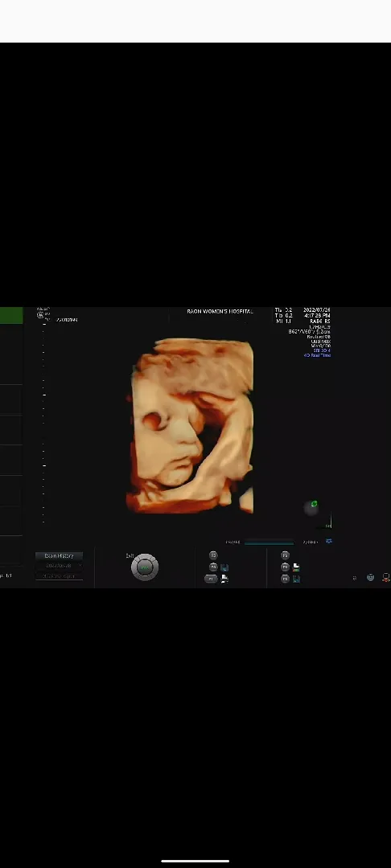The height and width of the screenshot is (868, 391).
Task: Click the top P button in right group
Action: (286, 555)
